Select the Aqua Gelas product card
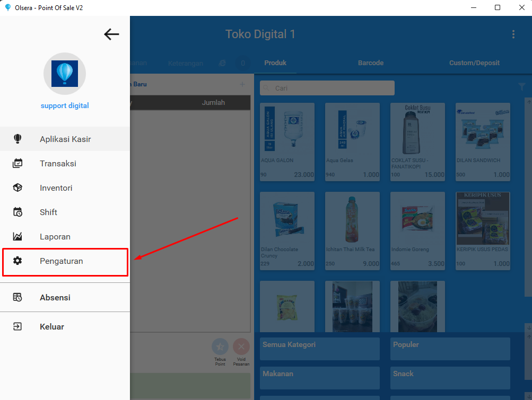This screenshot has width=532, height=400. [352, 141]
